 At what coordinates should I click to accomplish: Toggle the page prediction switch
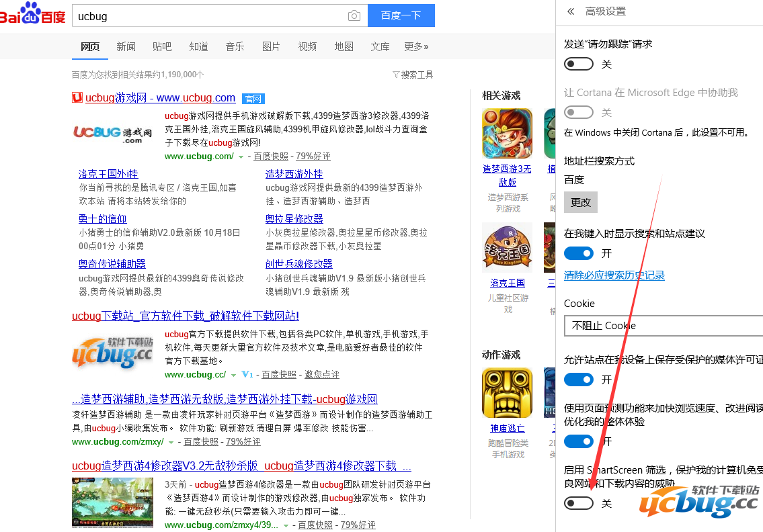tap(579, 441)
